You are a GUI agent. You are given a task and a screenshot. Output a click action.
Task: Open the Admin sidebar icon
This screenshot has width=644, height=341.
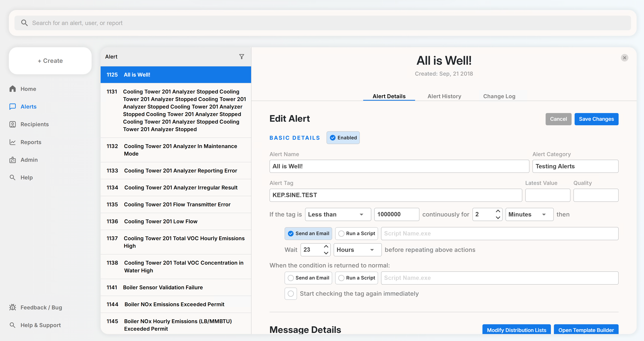click(x=12, y=160)
